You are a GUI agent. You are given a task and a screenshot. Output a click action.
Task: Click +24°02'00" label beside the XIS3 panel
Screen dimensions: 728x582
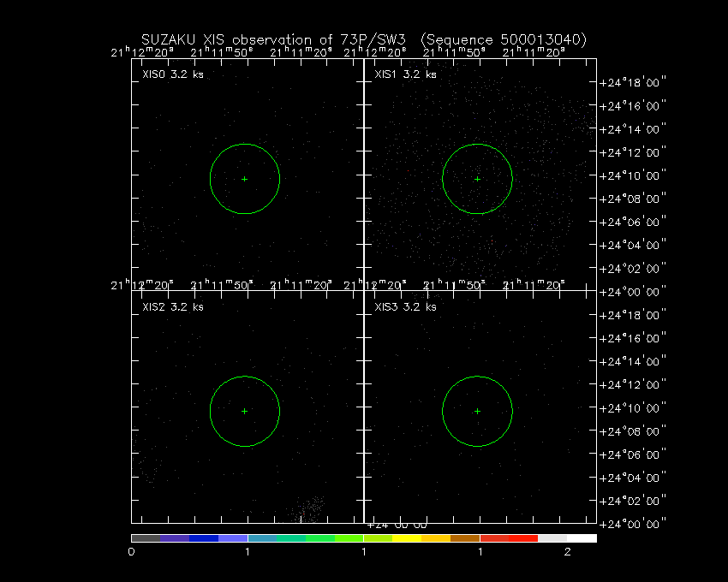point(632,501)
